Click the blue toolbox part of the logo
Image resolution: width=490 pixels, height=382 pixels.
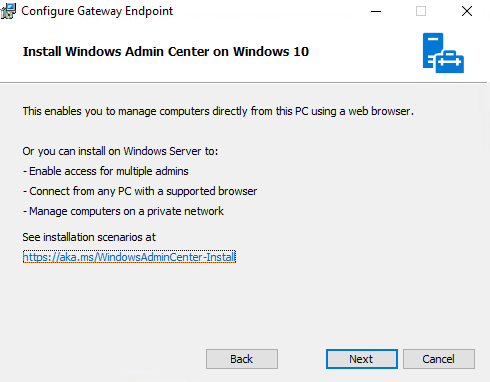pos(450,62)
